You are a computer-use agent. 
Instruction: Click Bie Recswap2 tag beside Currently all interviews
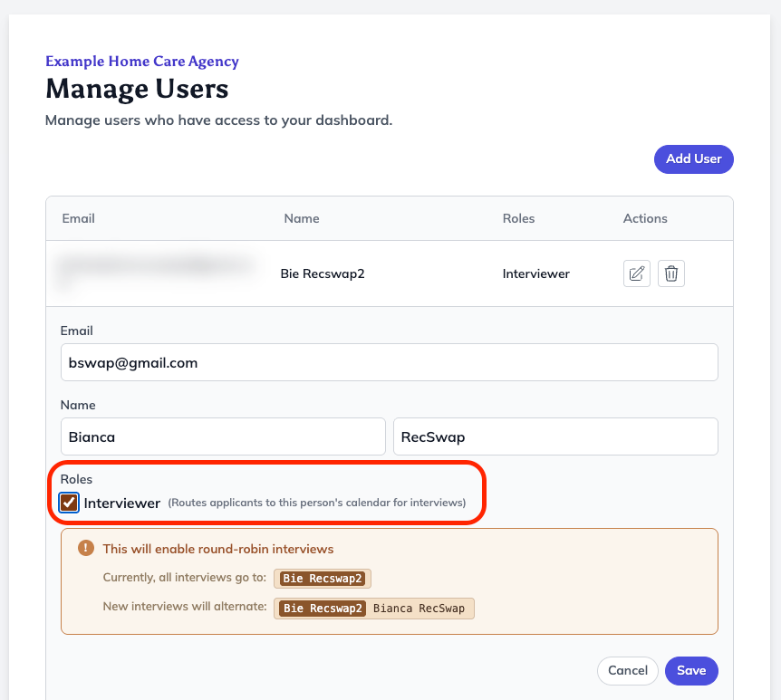click(323, 579)
